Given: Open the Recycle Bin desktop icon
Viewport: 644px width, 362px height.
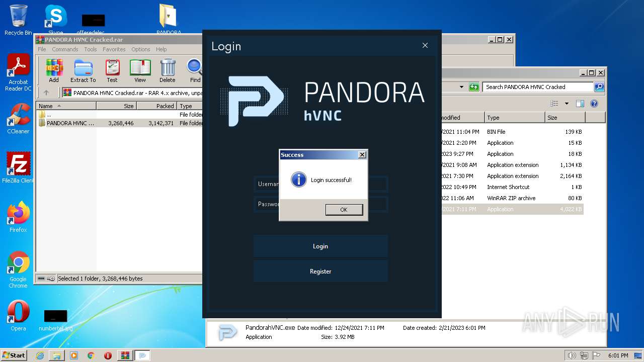Looking at the screenshot, I should [18, 20].
